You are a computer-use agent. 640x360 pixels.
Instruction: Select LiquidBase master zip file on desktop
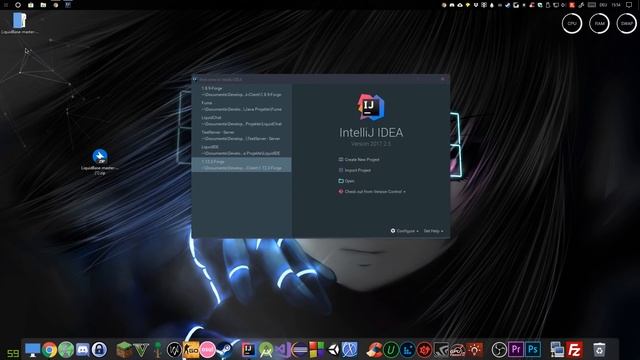point(100,162)
